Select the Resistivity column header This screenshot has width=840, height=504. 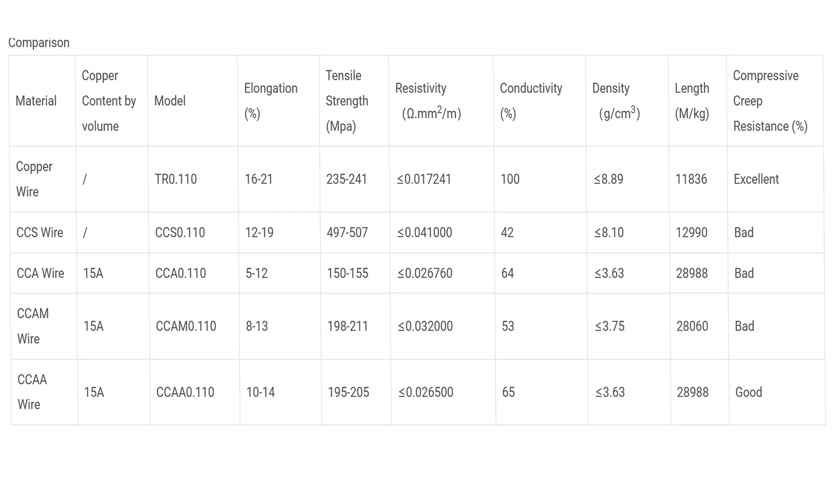point(428,101)
